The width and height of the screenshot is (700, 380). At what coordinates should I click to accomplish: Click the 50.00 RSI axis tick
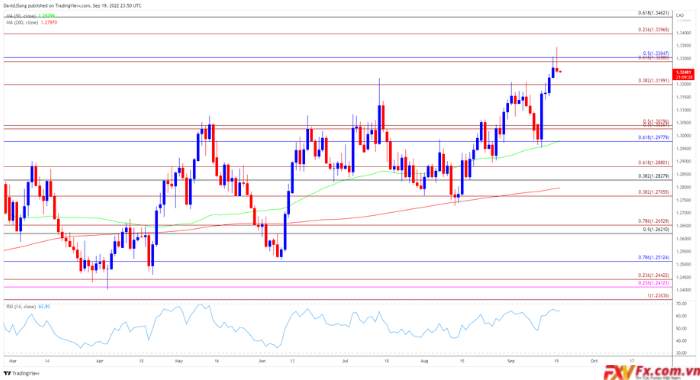pyautogui.click(x=681, y=329)
